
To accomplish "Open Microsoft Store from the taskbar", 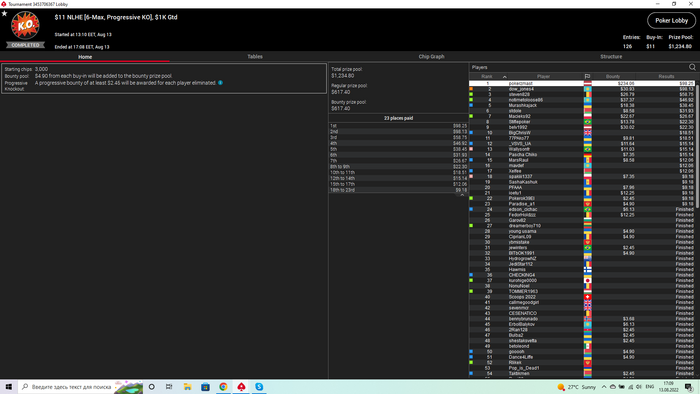I will point(205,387).
